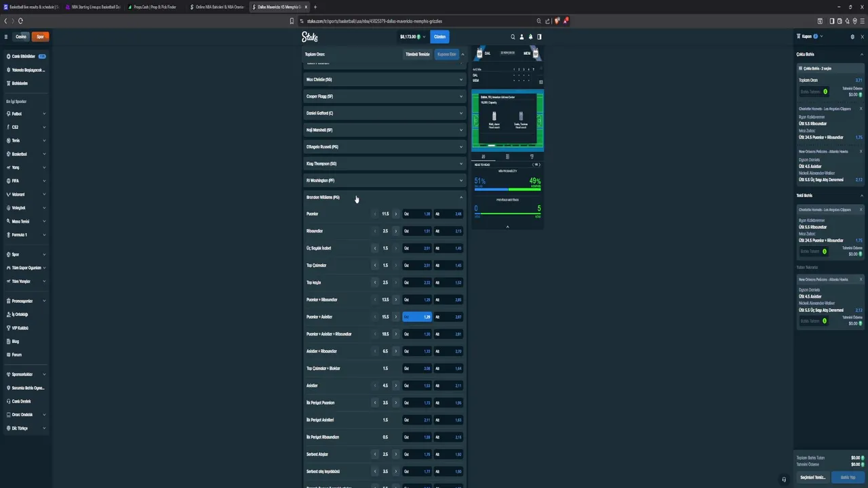Switch to Spor tab

pyautogui.click(x=40, y=37)
